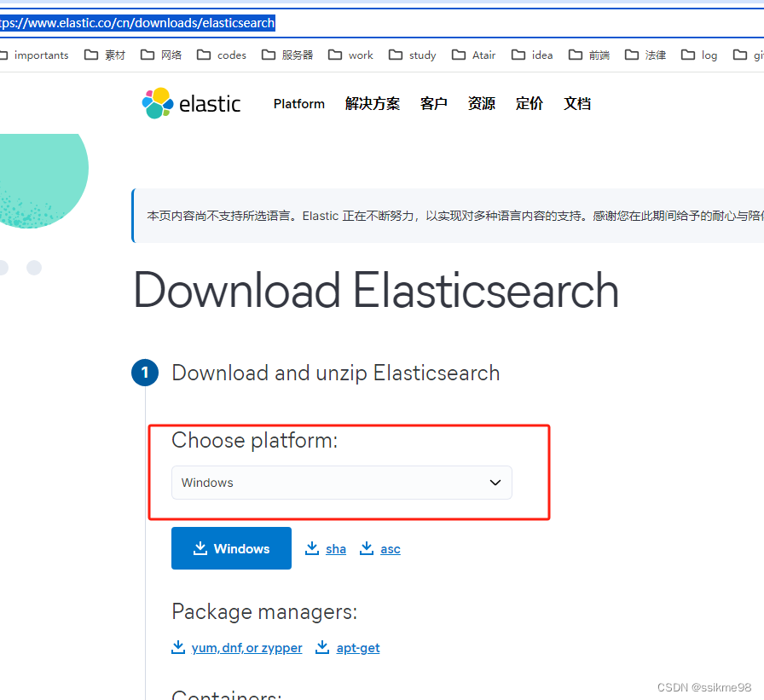764x700 pixels.
Task: Open the 客户 menu
Action: click(x=434, y=104)
